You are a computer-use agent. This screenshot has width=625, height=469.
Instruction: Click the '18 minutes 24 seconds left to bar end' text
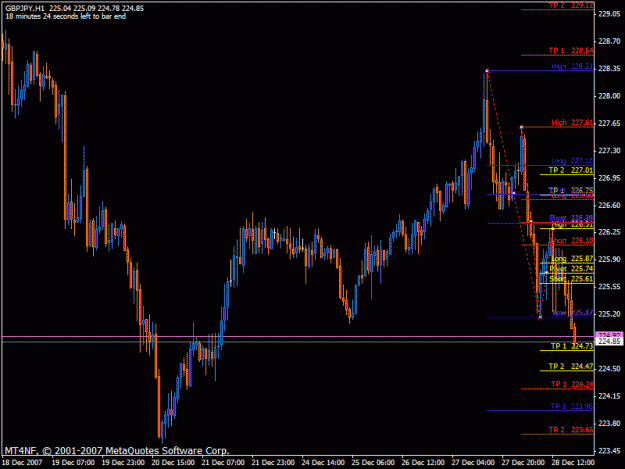(x=66, y=16)
